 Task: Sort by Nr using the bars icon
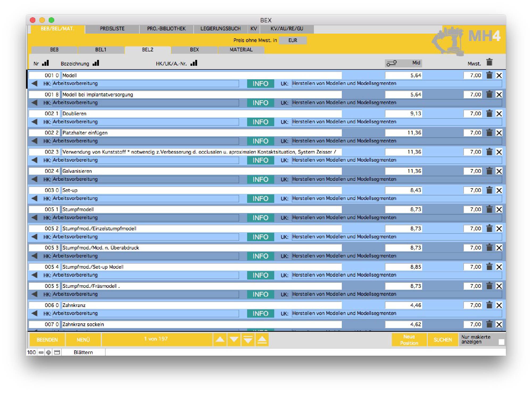pyautogui.click(x=45, y=63)
